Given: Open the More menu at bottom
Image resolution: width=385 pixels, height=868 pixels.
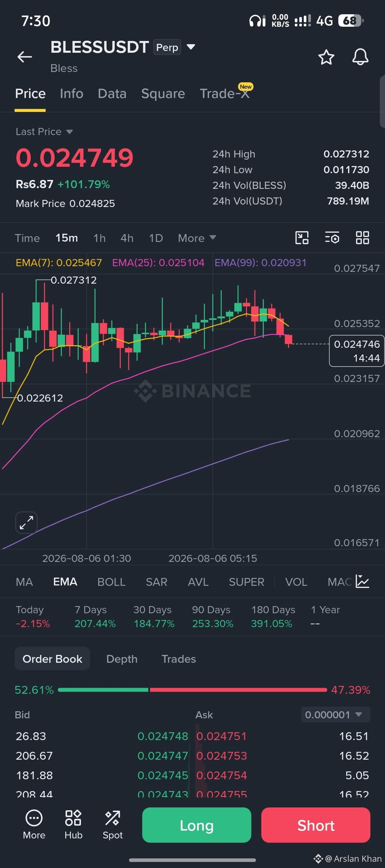Looking at the screenshot, I should click(x=34, y=825).
